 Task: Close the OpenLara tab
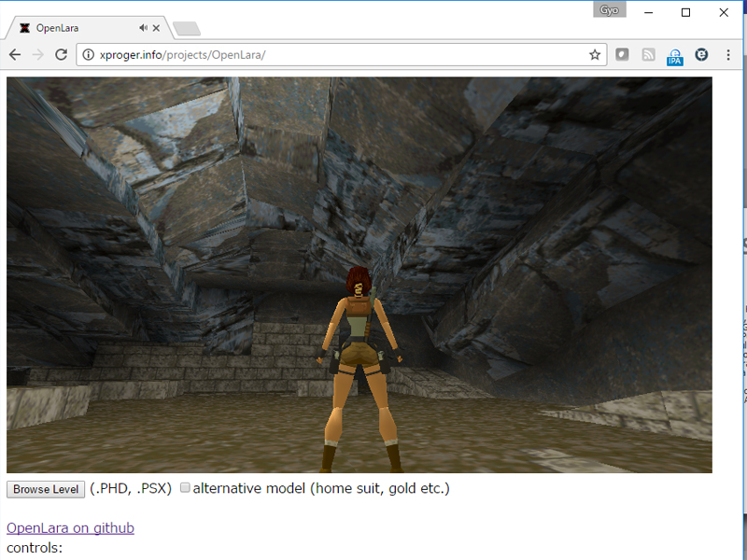pyautogui.click(x=156, y=28)
